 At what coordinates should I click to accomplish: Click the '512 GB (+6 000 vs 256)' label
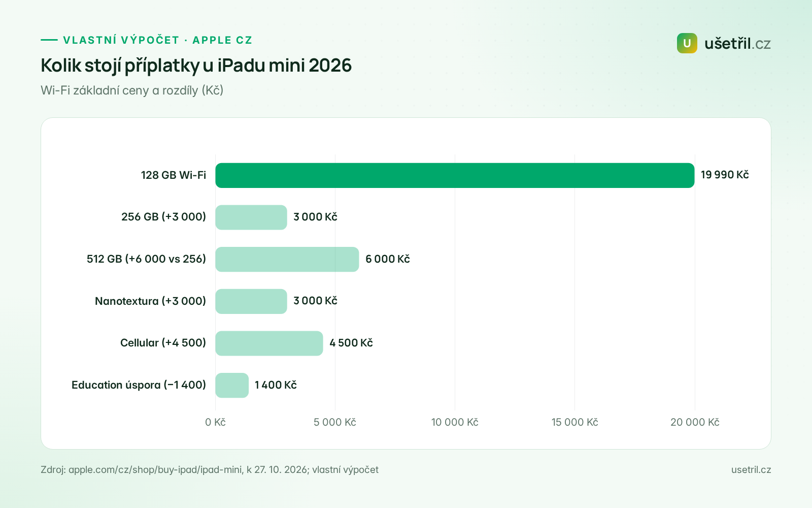point(146,259)
